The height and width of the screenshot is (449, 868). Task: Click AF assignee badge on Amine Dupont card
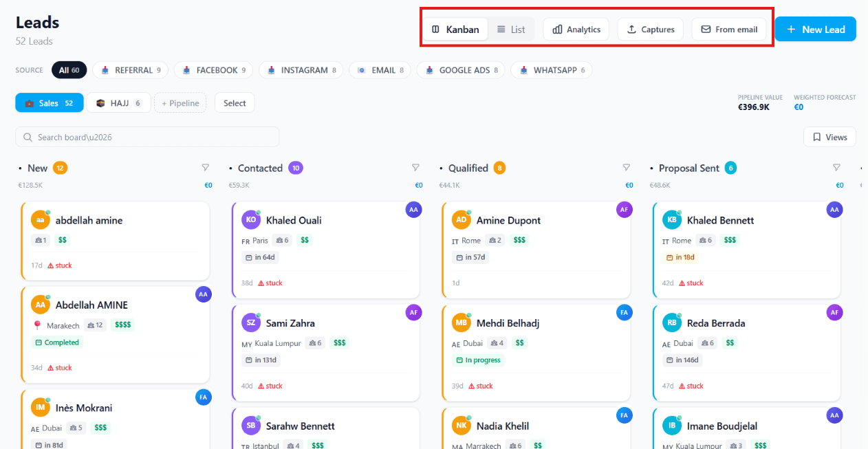[624, 210]
